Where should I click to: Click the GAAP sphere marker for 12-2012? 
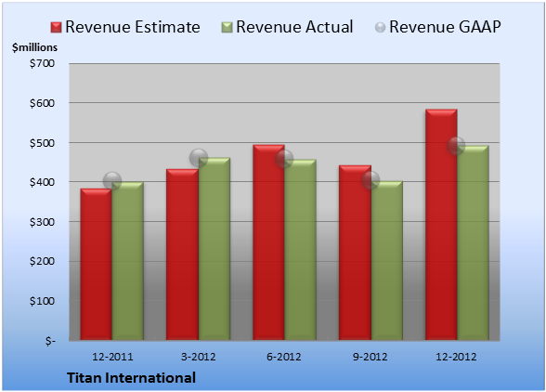pyautogui.click(x=456, y=146)
